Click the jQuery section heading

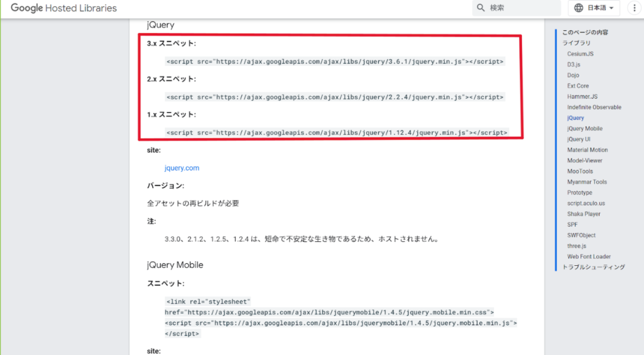click(x=161, y=25)
